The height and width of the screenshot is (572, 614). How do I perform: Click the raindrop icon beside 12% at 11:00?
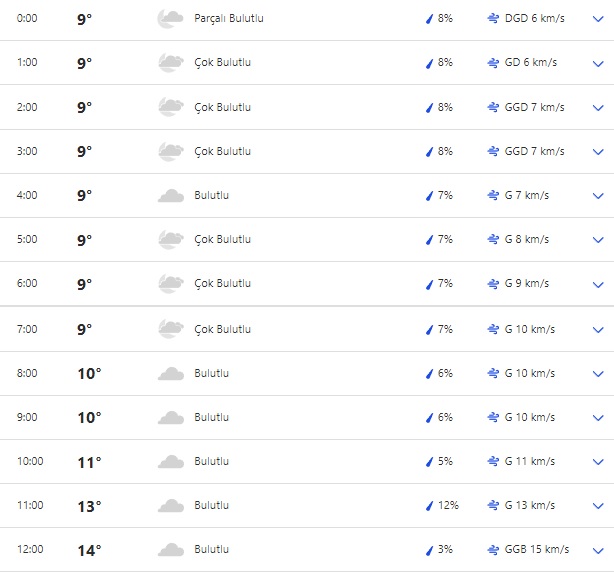[x=429, y=505]
